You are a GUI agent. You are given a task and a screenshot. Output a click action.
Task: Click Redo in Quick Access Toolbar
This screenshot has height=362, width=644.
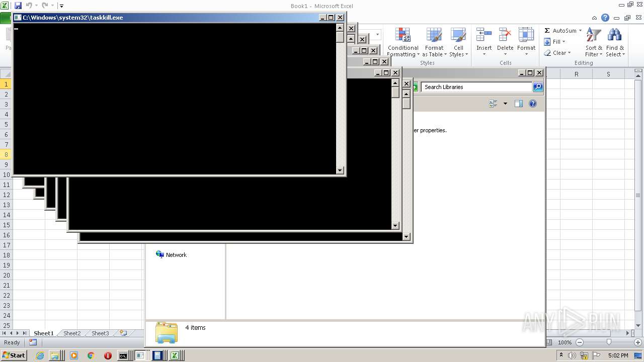pyautogui.click(x=45, y=6)
